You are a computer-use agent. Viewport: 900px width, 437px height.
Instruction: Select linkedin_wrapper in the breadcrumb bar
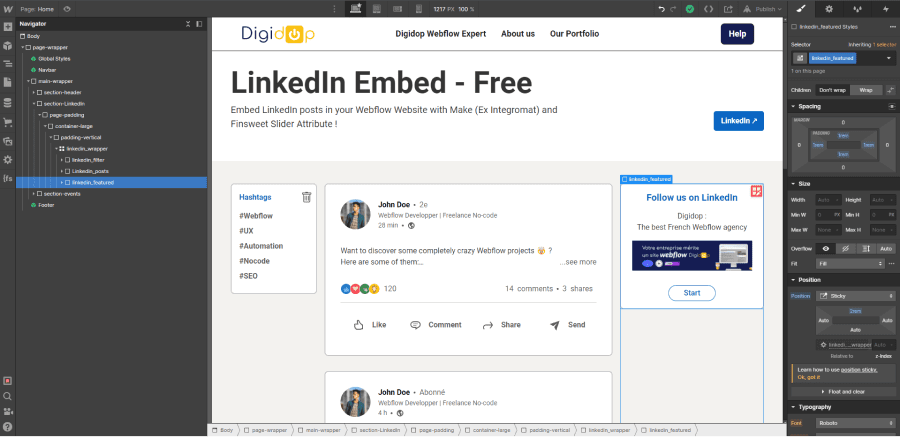(606, 430)
